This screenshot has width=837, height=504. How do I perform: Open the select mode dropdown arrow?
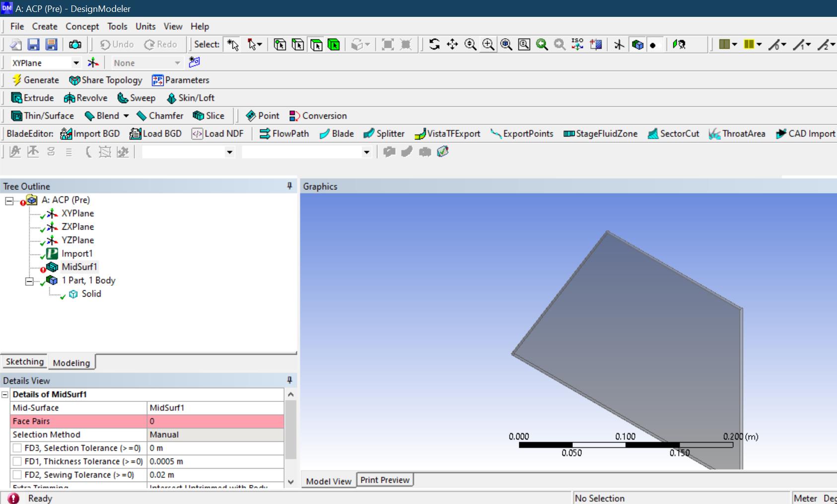(x=259, y=45)
